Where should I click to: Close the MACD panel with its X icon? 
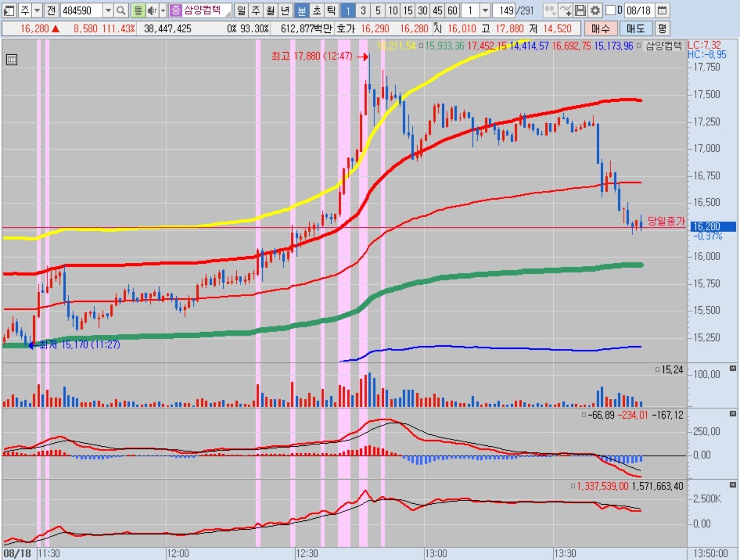(733, 413)
